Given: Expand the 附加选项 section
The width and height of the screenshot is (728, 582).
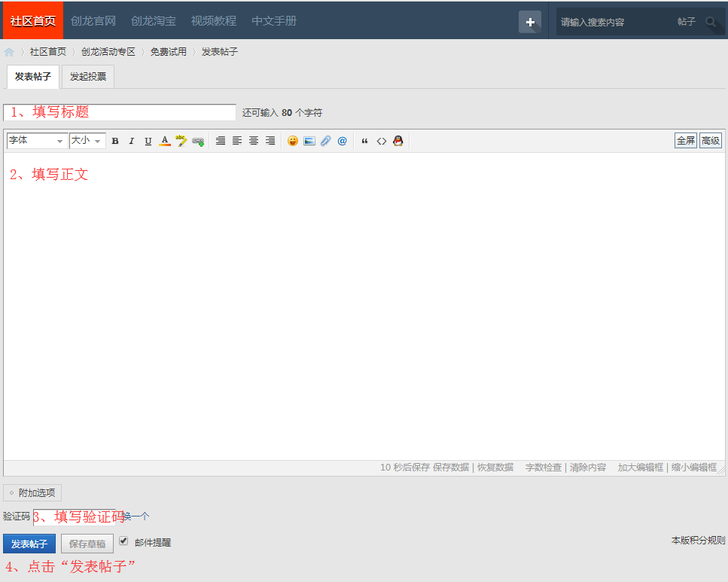Looking at the screenshot, I should [32, 493].
